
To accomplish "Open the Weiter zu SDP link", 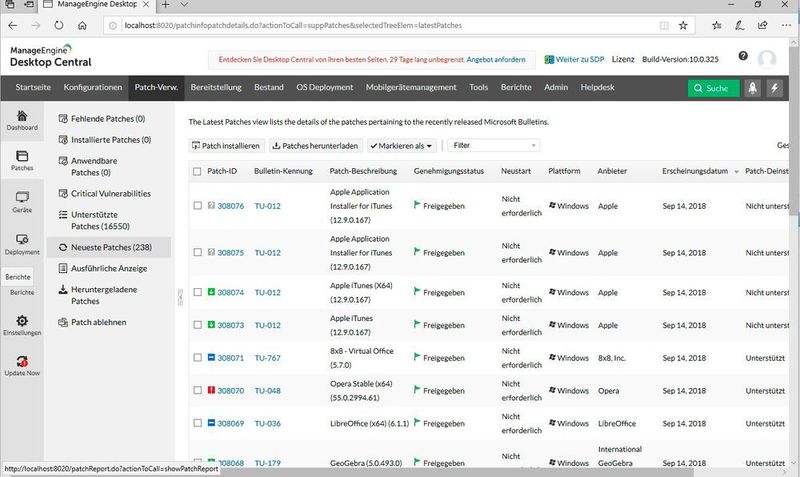I will [574, 59].
